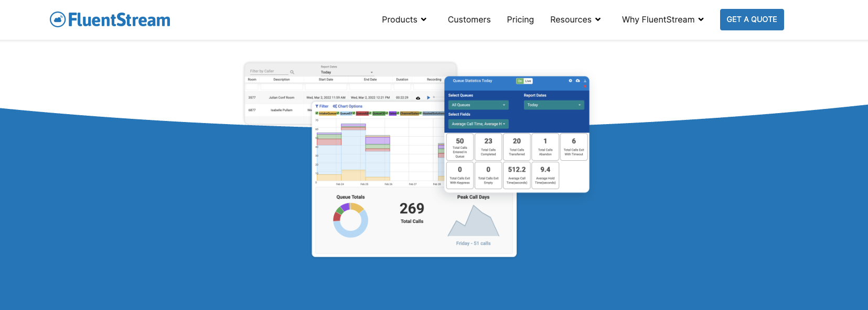Toggle the QueueCD legend checkbox
Viewport: 868px width, 310px height.
pyautogui.click(x=370, y=113)
